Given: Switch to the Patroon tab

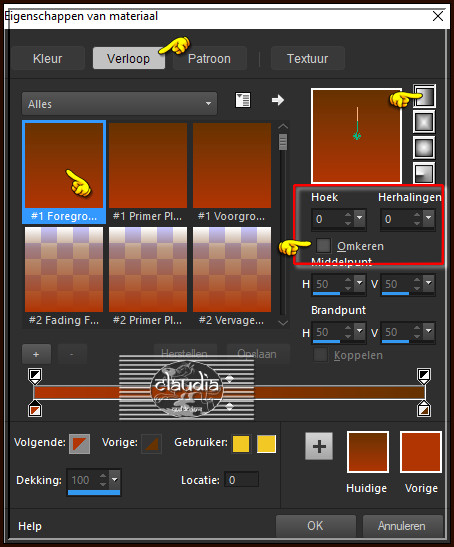Looking at the screenshot, I should tap(209, 59).
